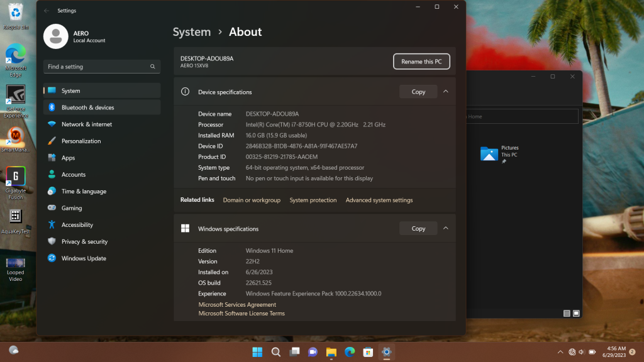The image size is (644, 362).
Task: Open Domain or workgroup link
Action: click(x=252, y=200)
